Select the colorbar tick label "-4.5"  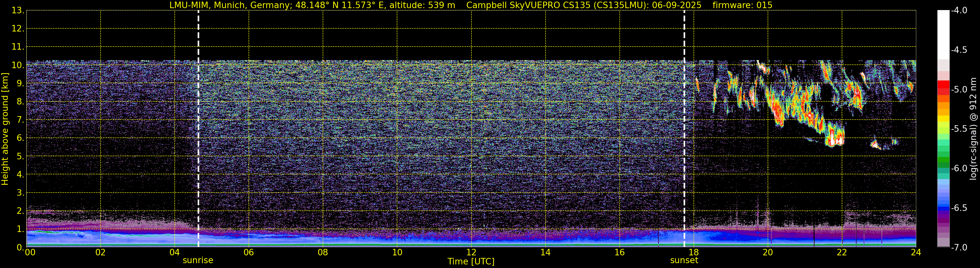coord(959,50)
